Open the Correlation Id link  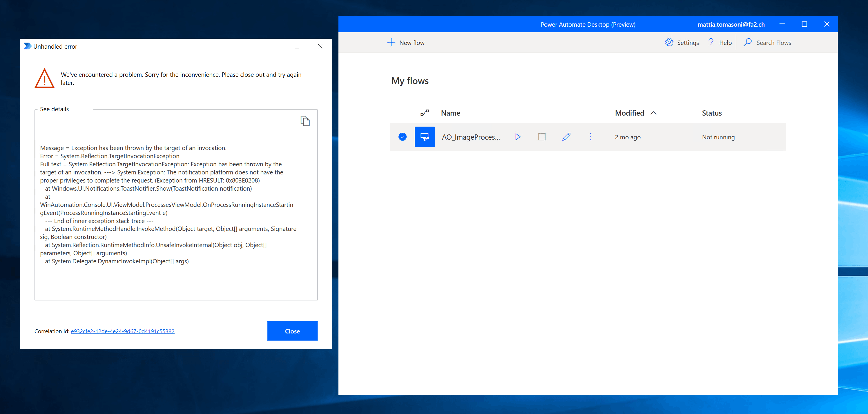click(123, 331)
